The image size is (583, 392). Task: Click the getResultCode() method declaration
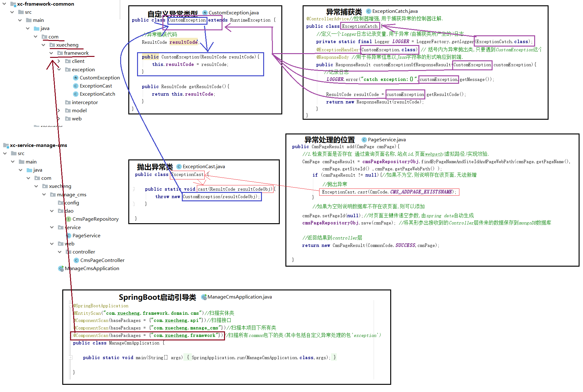click(x=186, y=87)
